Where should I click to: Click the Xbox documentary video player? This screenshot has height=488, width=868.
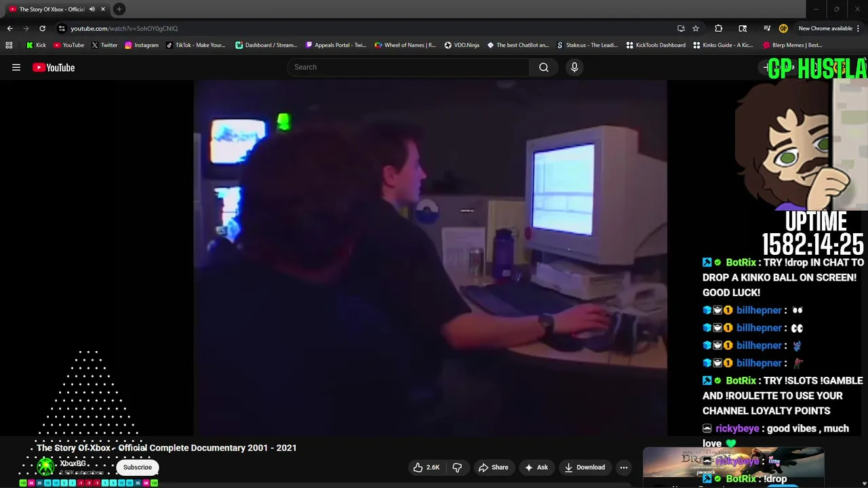(x=430, y=258)
